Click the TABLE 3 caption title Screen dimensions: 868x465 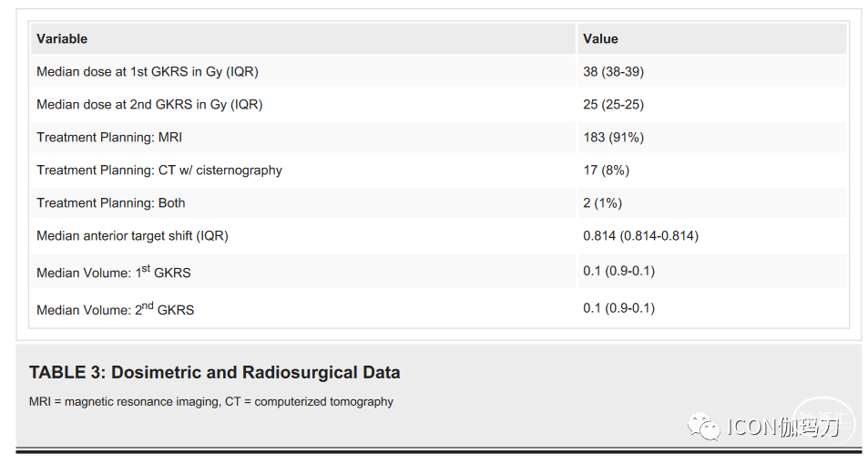[215, 372]
